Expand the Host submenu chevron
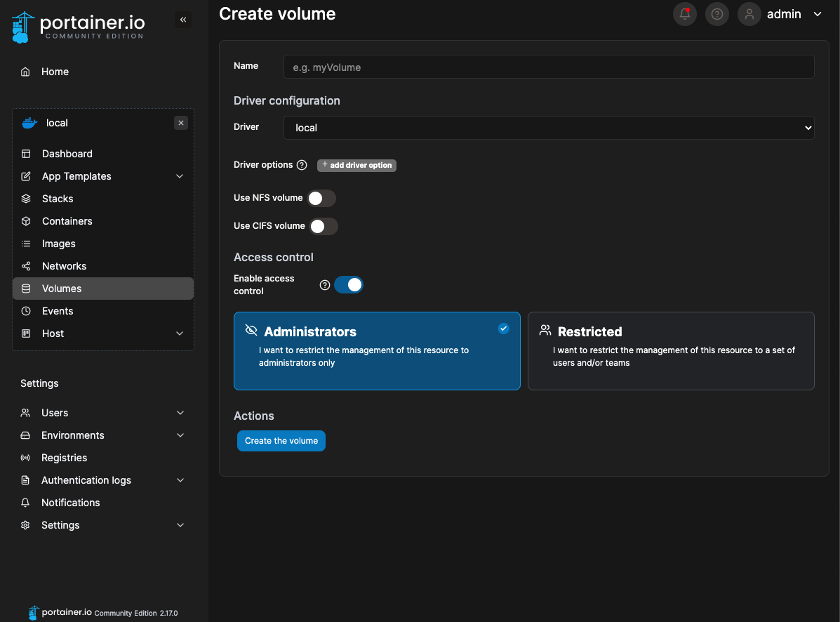This screenshot has height=622, width=840. (x=180, y=333)
